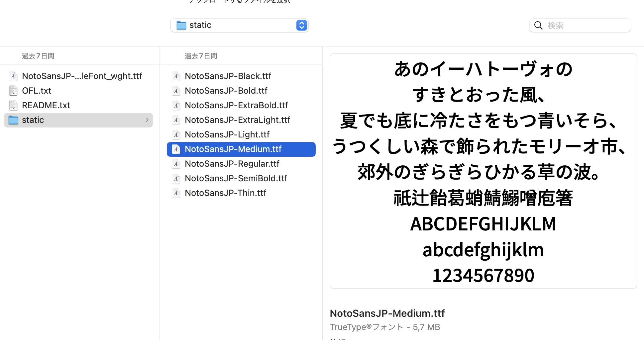Select README.txt file

[78, 105]
